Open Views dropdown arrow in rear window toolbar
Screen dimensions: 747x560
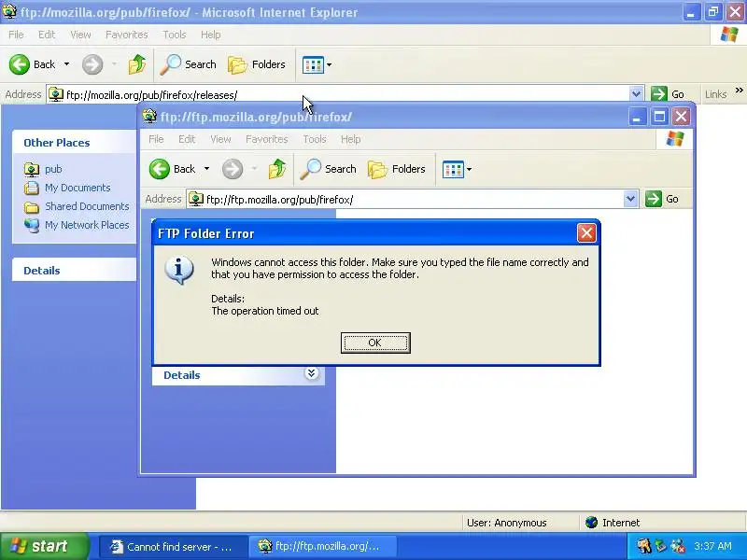[x=329, y=64]
